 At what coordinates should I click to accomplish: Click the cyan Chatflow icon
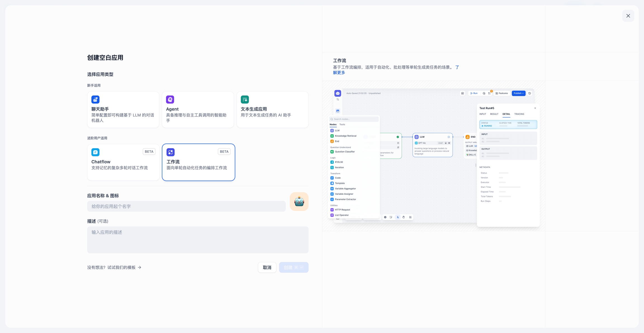point(95,152)
